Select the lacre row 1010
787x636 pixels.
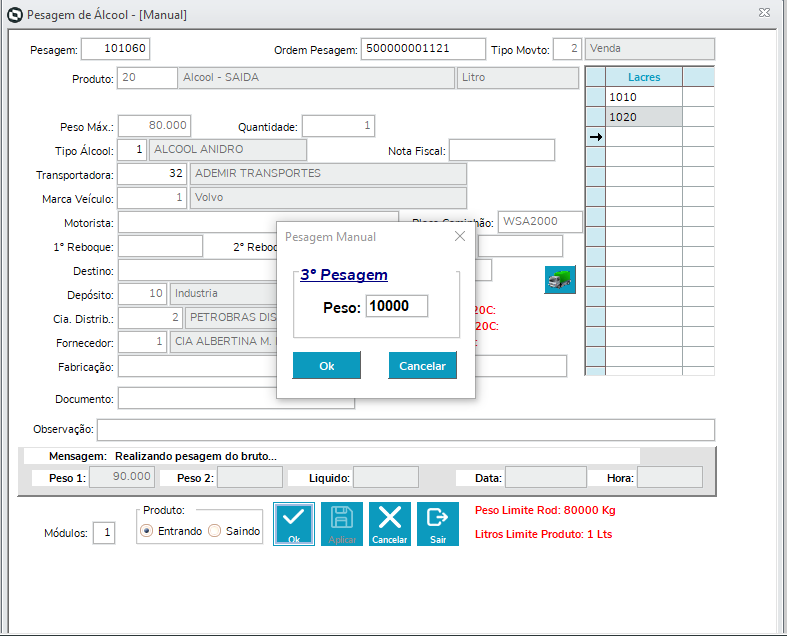point(644,97)
